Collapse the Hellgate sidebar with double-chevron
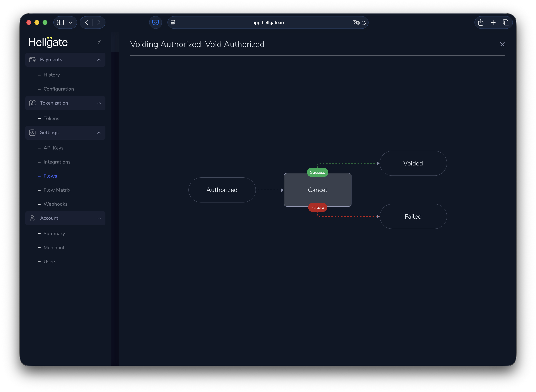 [99, 42]
